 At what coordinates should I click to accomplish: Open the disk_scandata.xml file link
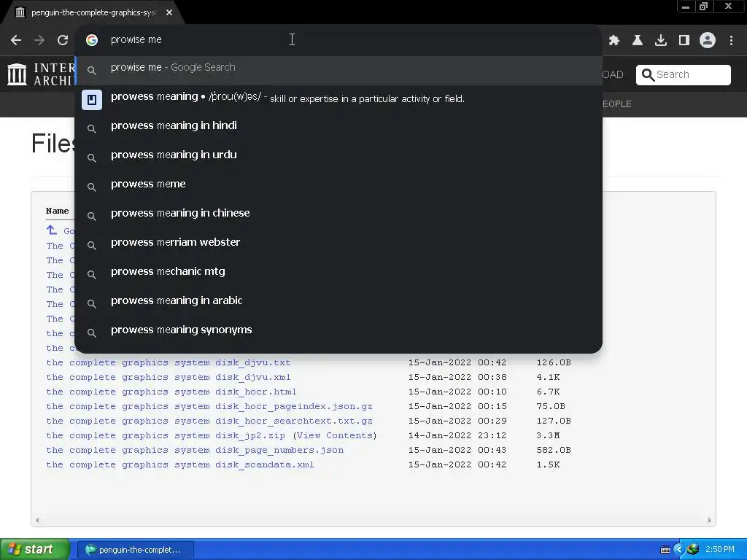point(180,464)
